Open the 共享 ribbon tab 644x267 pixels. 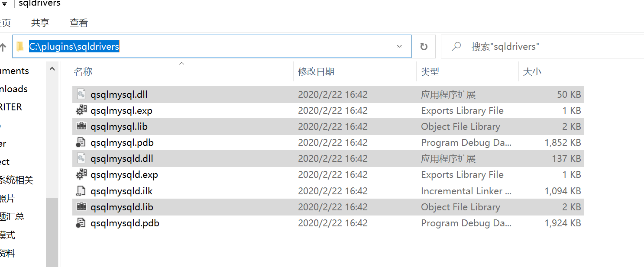click(x=40, y=23)
